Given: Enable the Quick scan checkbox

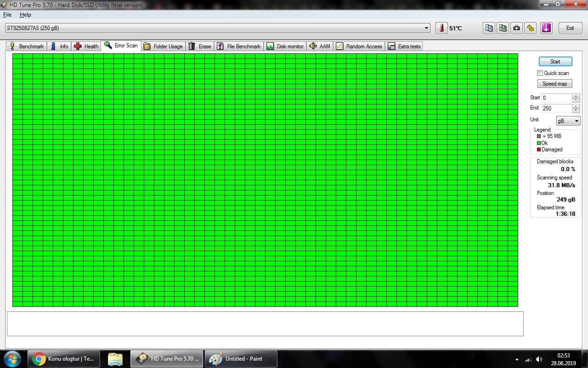Looking at the screenshot, I should point(540,73).
